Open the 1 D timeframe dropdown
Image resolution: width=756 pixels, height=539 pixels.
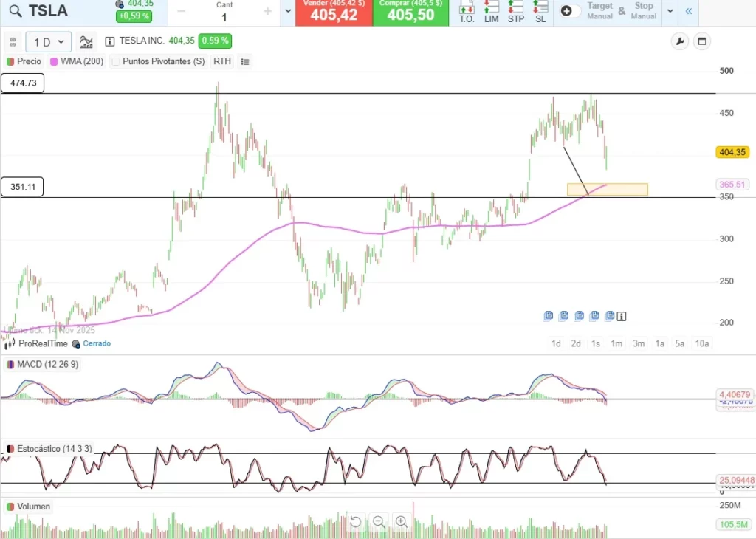point(49,42)
